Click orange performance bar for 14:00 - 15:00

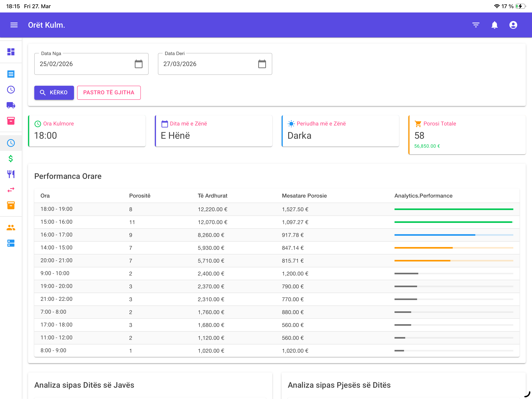click(x=454, y=248)
